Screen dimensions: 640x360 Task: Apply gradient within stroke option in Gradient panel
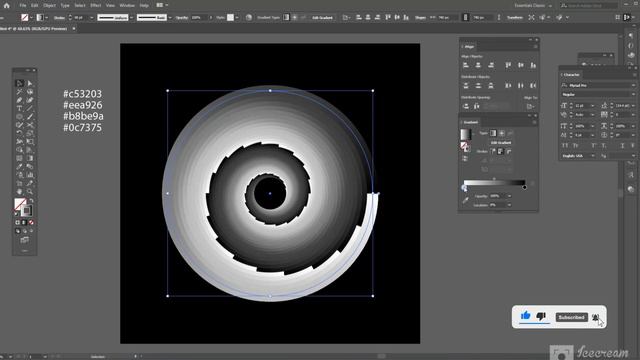(493, 151)
